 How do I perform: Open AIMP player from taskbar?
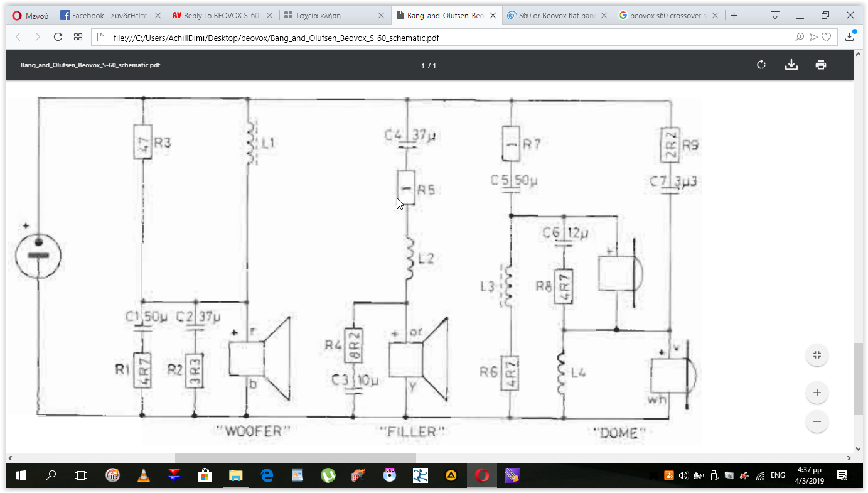click(451, 475)
